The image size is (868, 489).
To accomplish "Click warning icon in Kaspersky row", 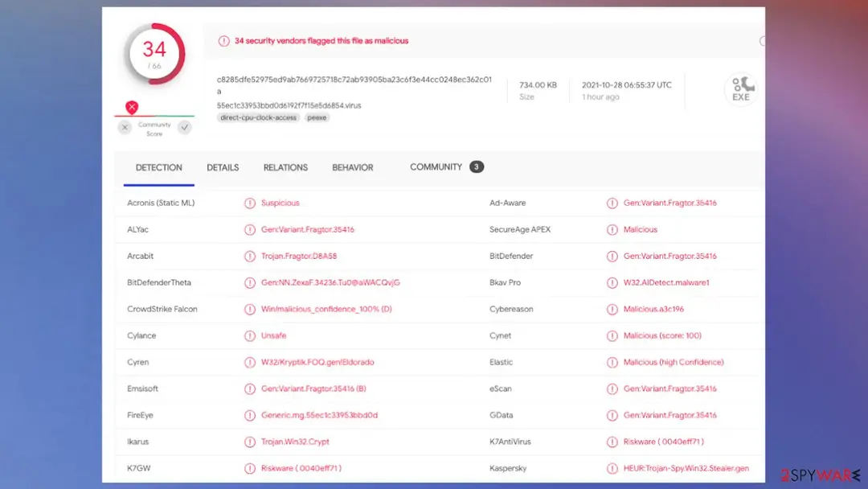I will [612, 469].
